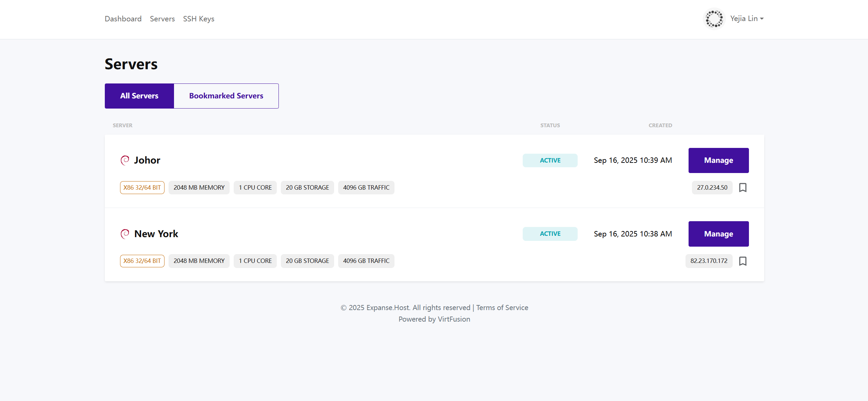Screen dimensions: 868x401
Task: Open the Terms of Service link
Action: point(502,308)
